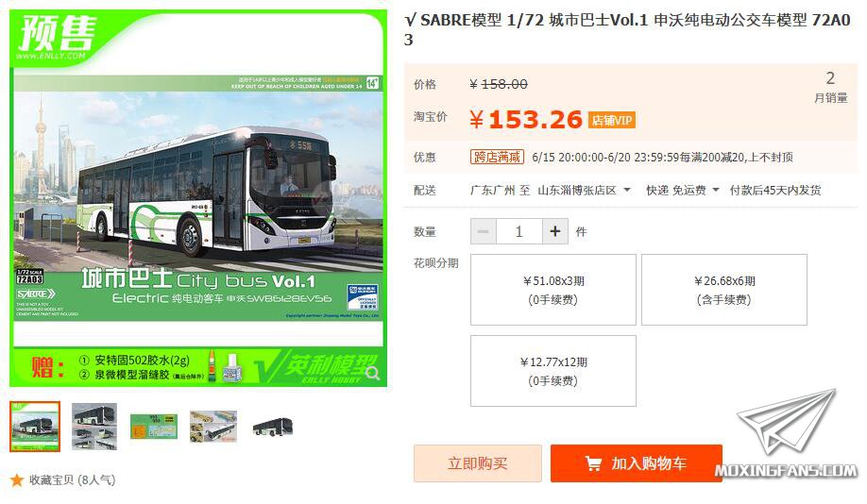Click the plus button to increase quantity
867x504 pixels.
[x=555, y=231]
